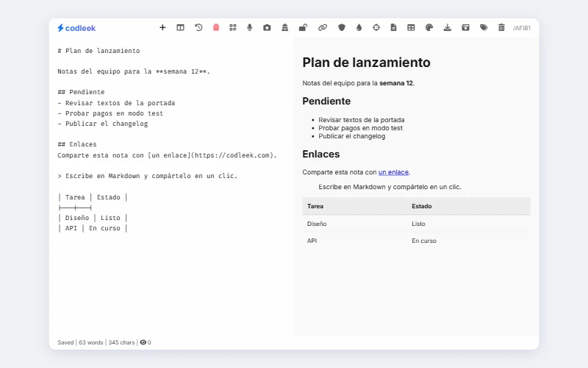The width and height of the screenshot is (588, 368).
Task: Click the archive box icon
Action: pos(465,27)
